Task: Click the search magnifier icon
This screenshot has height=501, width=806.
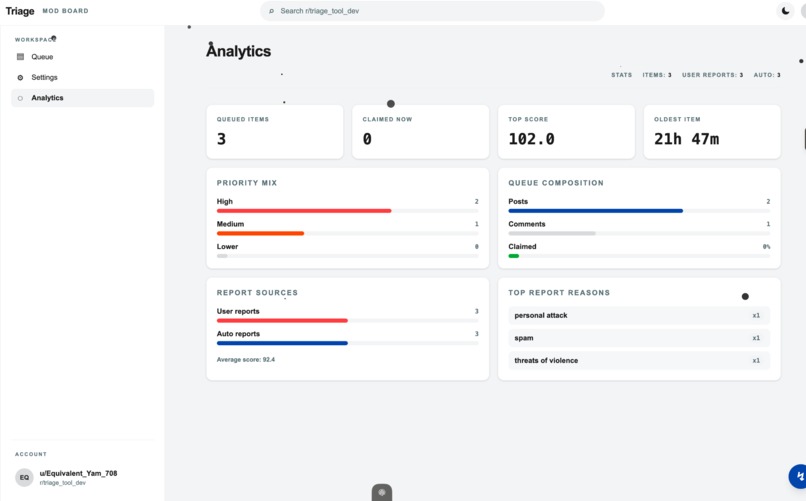Action: point(271,11)
